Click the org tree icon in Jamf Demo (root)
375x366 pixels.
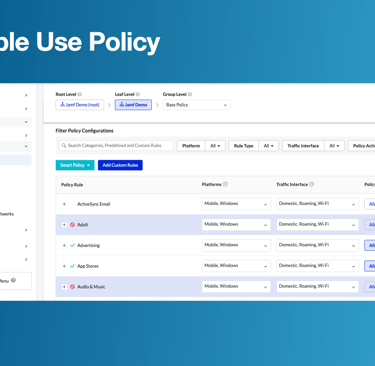pyautogui.click(x=62, y=105)
